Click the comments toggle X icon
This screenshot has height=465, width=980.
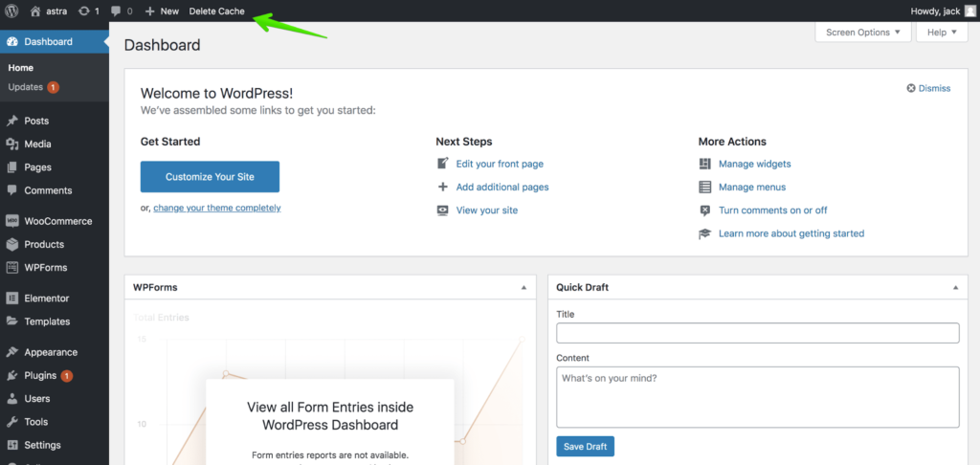click(x=705, y=210)
